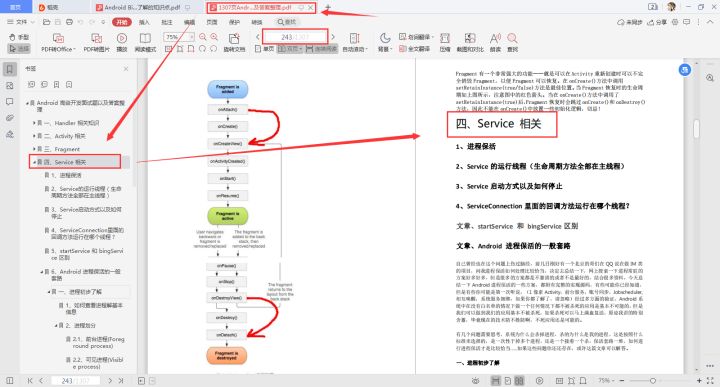Close the bookmarks panel
This screenshot has width=720, height=387.
coord(126,68)
